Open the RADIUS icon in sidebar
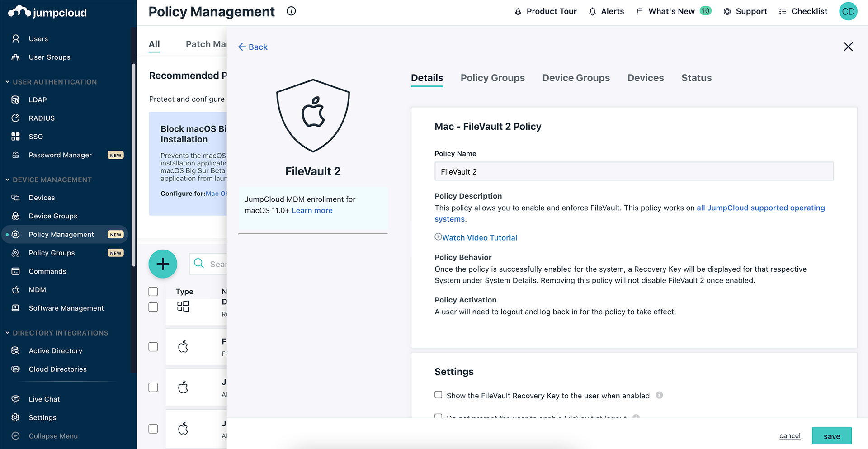Screen dimensions: 868x449 point(16,118)
